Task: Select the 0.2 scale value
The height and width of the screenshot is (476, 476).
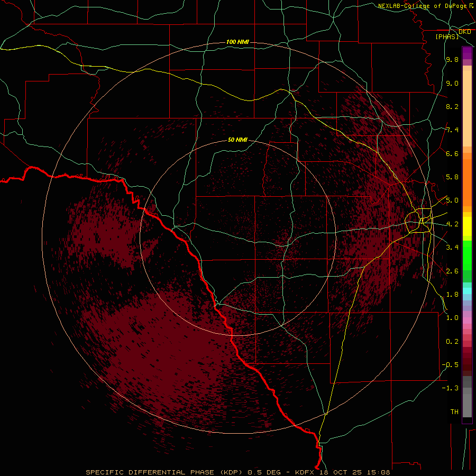Action: coord(452,342)
